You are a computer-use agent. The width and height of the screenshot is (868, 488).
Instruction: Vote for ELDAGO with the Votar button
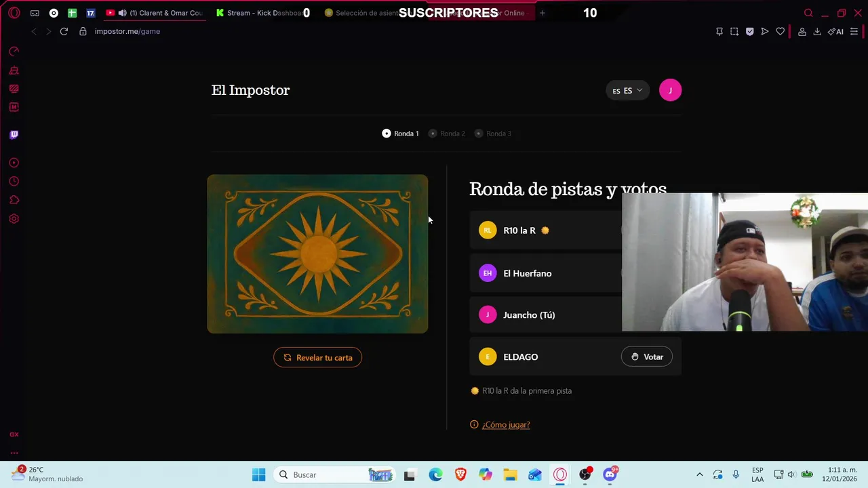[647, 357]
